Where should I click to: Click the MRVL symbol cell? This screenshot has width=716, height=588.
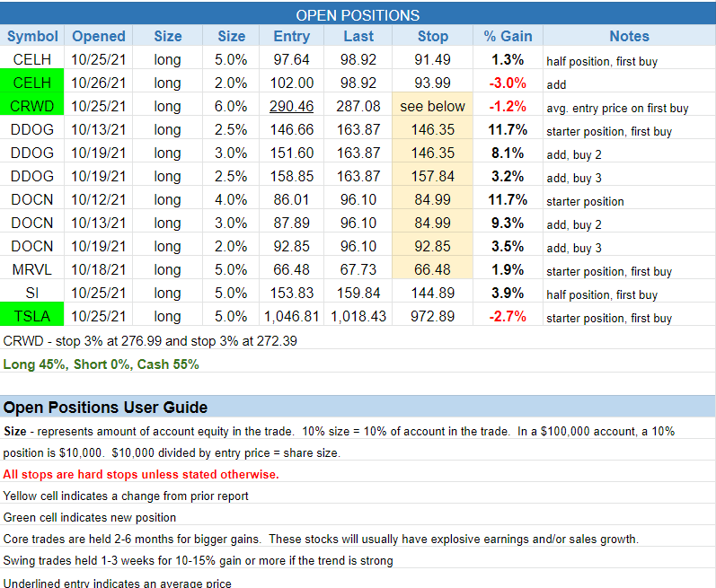tap(32, 269)
